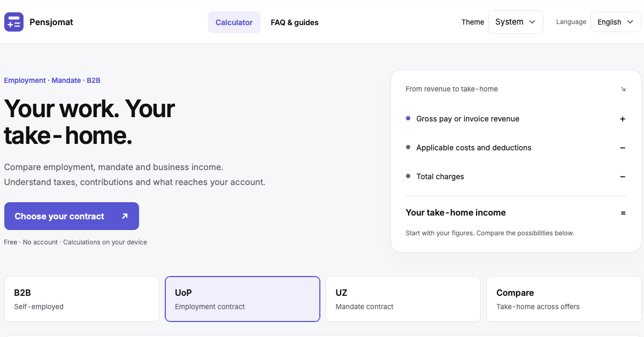644x337 pixels.
Task: Click the 'Compare employment, mandate and business income' text
Action: tap(113, 167)
